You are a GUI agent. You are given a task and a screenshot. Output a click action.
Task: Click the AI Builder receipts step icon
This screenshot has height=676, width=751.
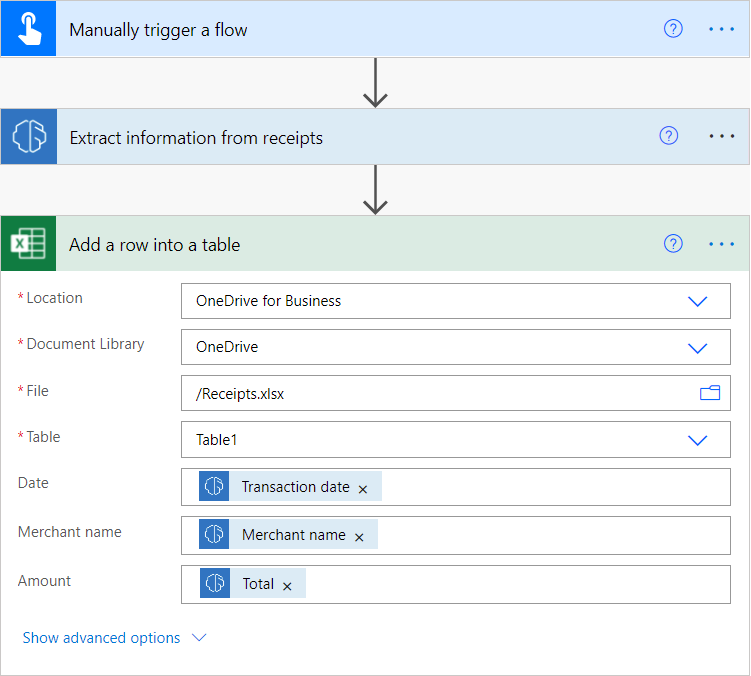tap(28, 137)
